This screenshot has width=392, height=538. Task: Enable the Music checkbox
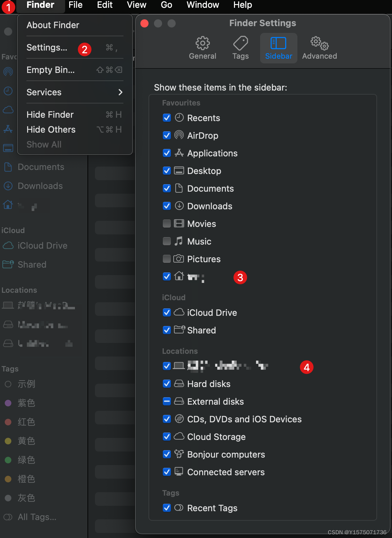point(167,241)
